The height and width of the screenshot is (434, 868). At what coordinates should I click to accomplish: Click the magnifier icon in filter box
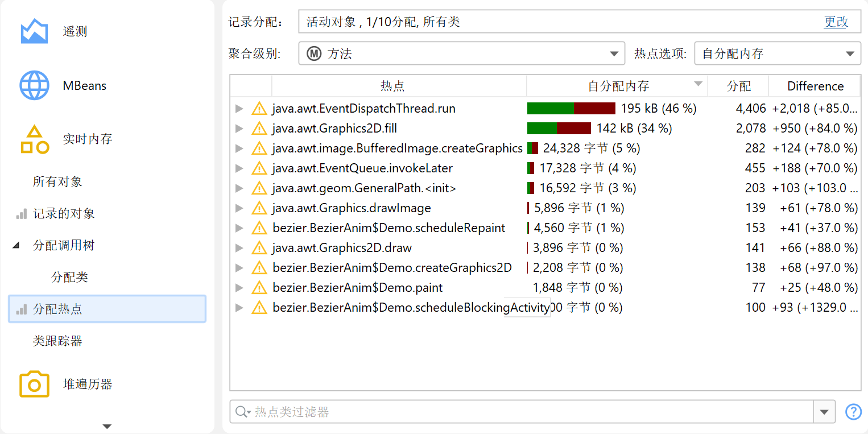pos(242,412)
